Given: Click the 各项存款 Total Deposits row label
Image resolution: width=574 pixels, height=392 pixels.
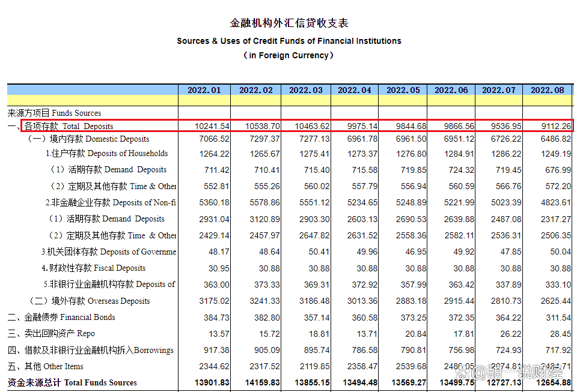Looking at the screenshot, I should tap(69, 126).
